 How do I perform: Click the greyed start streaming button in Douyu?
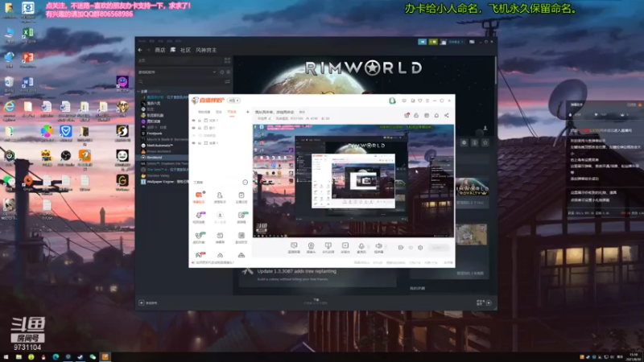coord(439,248)
